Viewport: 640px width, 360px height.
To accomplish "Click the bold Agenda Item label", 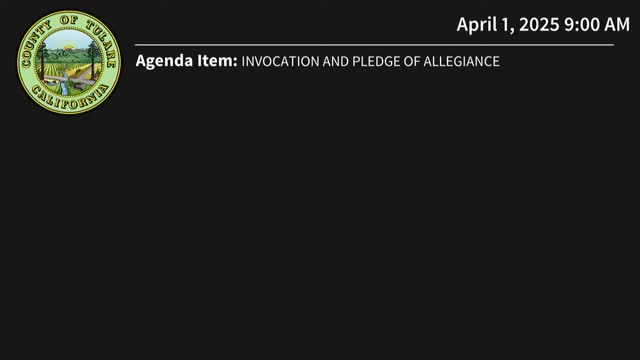I will [187, 61].
